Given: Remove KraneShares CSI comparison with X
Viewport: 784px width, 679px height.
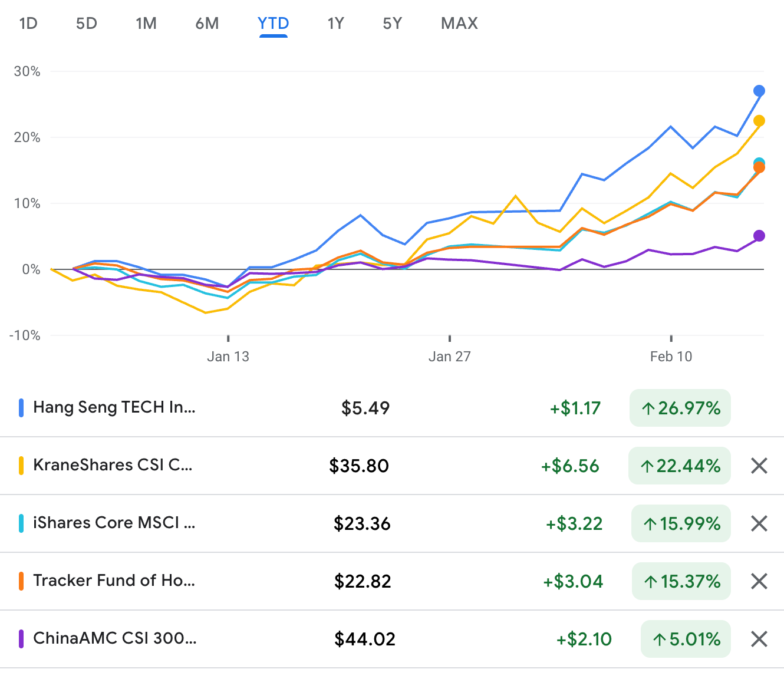Looking at the screenshot, I should [759, 466].
